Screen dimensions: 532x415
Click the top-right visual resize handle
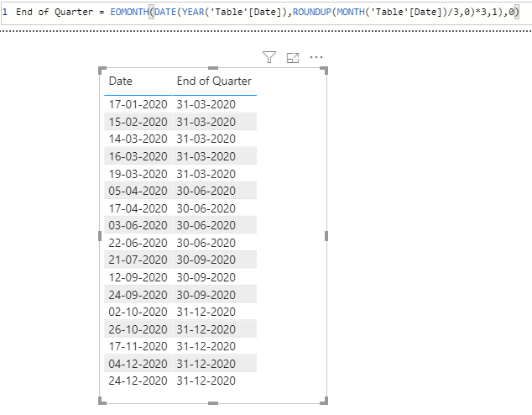[x=325, y=70]
